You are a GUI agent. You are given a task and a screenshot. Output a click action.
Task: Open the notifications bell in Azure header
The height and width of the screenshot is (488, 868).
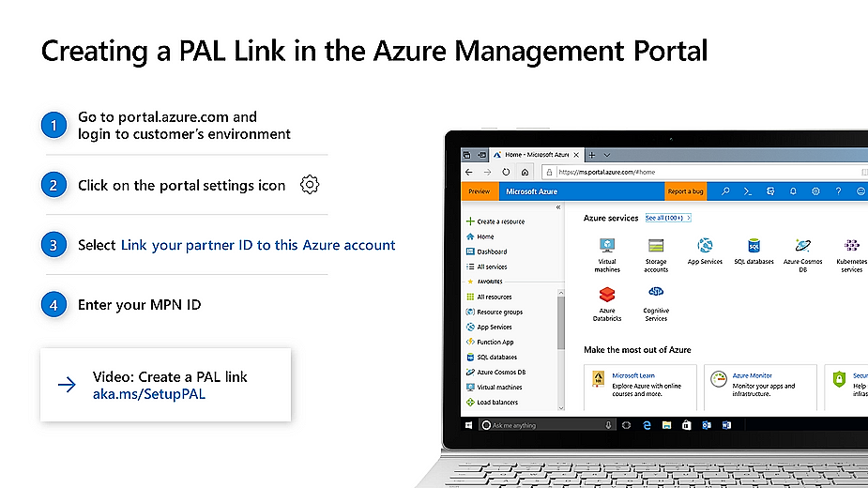coord(793,191)
